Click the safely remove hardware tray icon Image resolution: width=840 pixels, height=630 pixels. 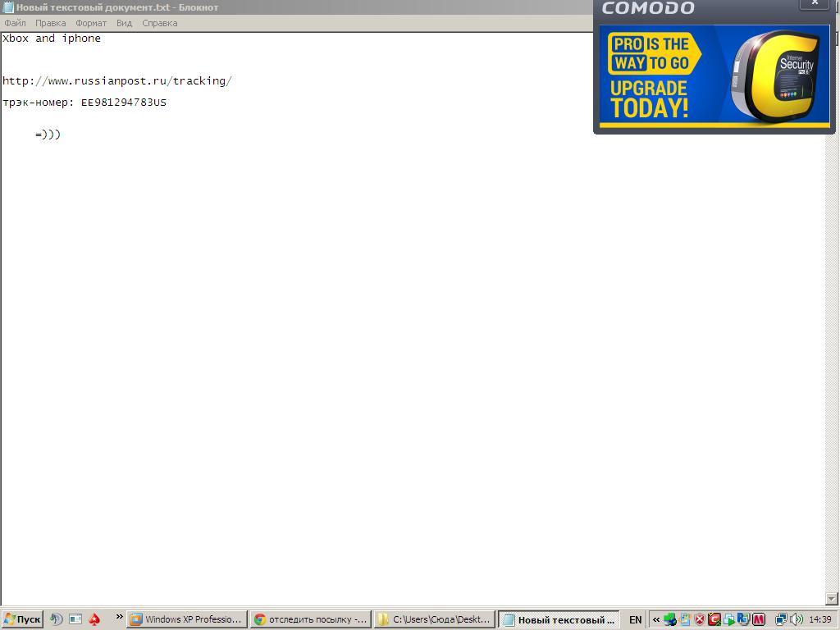[x=685, y=619]
